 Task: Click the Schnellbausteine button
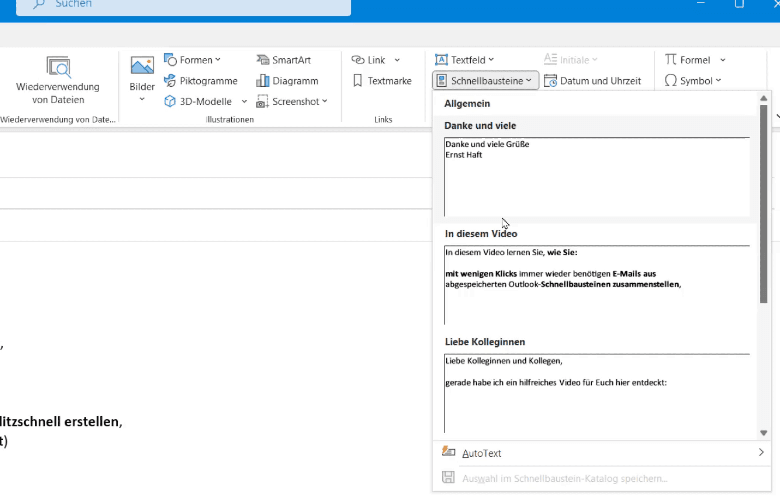486,81
